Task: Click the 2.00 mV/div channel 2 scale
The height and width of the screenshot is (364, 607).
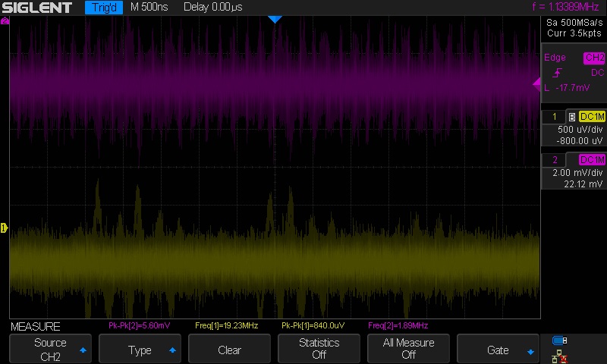Action: (577, 173)
